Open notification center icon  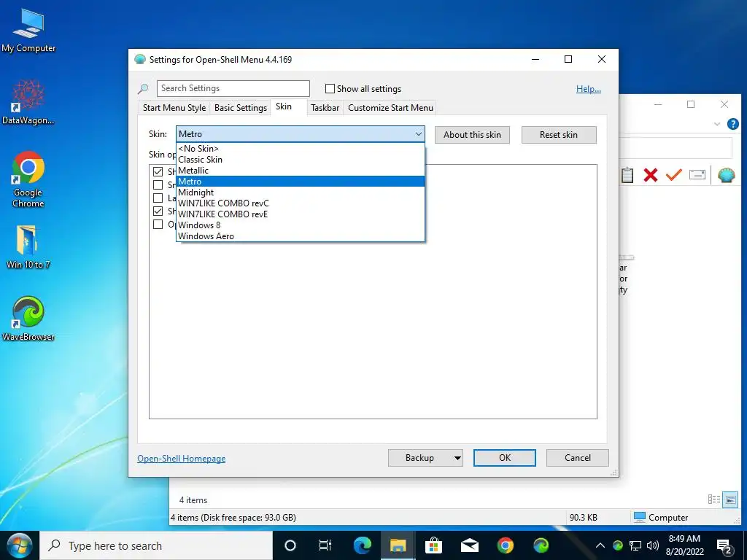pos(724,546)
